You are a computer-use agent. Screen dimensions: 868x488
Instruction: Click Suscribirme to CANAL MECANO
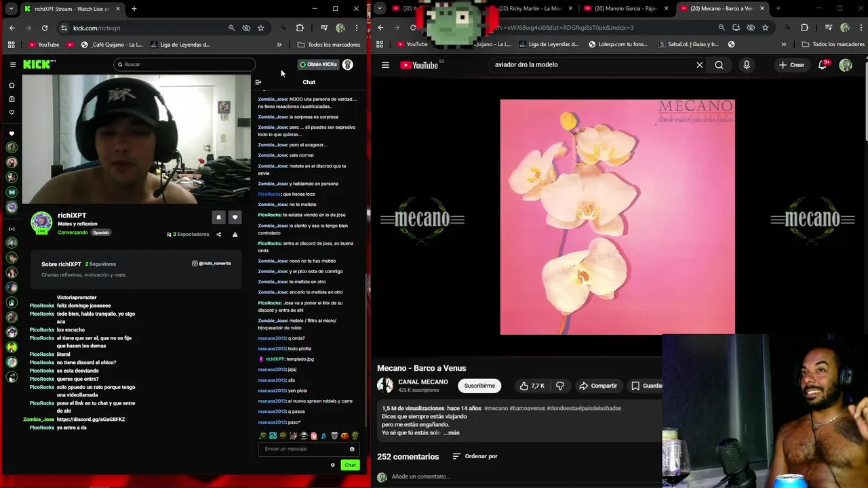(479, 386)
